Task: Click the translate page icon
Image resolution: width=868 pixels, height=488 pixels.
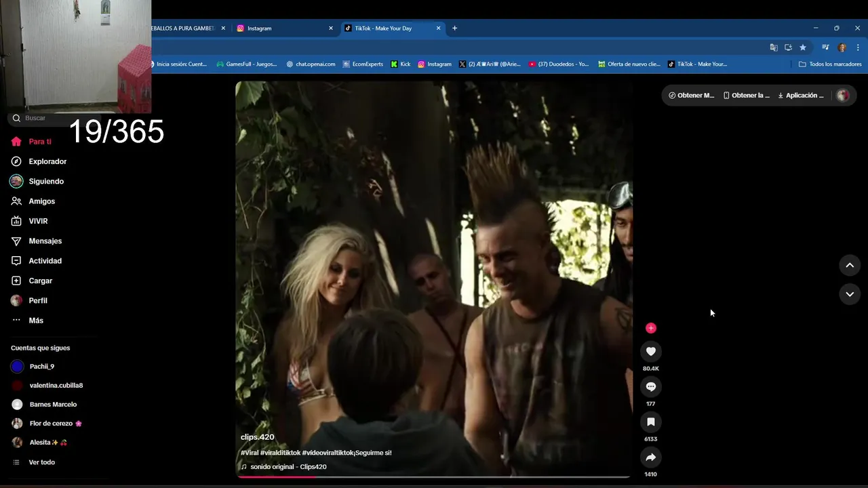Action: [x=774, y=47]
